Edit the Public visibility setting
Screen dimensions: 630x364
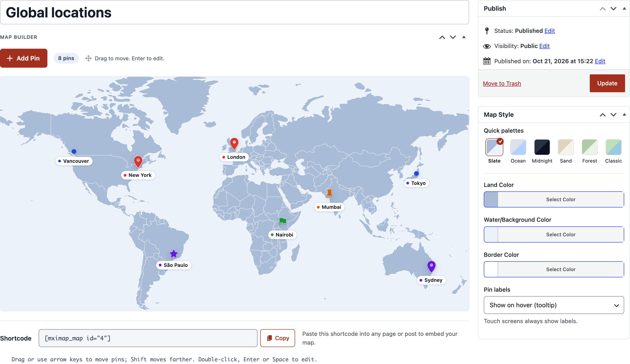pyautogui.click(x=544, y=46)
